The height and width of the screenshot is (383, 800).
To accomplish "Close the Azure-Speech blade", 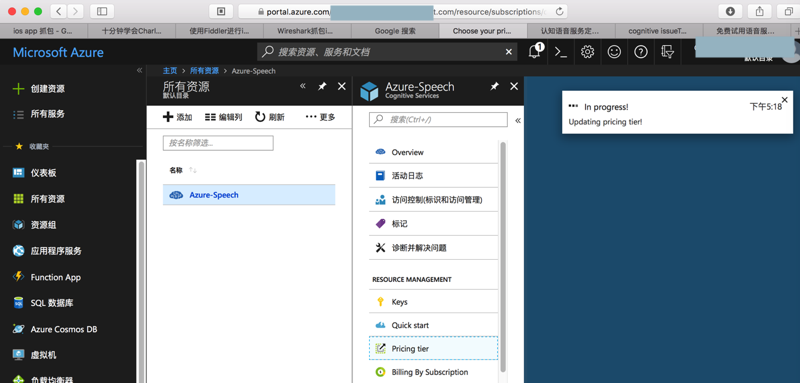I will pyautogui.click(x=514, y=87).
